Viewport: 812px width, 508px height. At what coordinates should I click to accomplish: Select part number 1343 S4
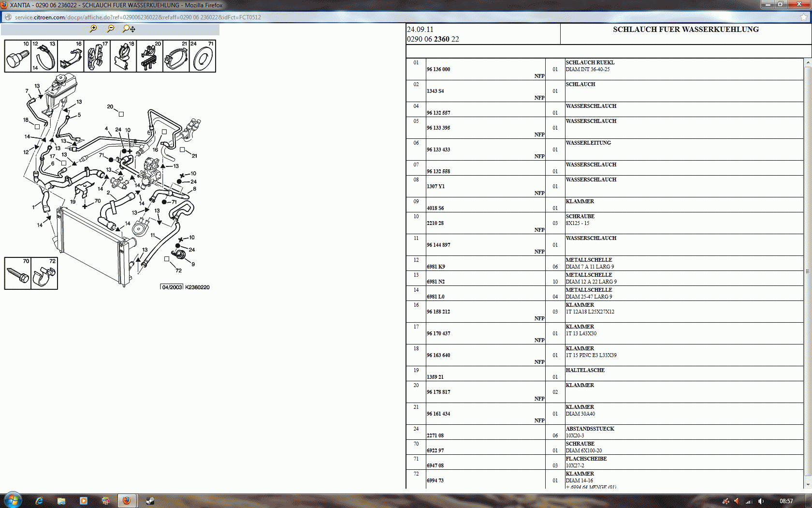pos(435,91)
